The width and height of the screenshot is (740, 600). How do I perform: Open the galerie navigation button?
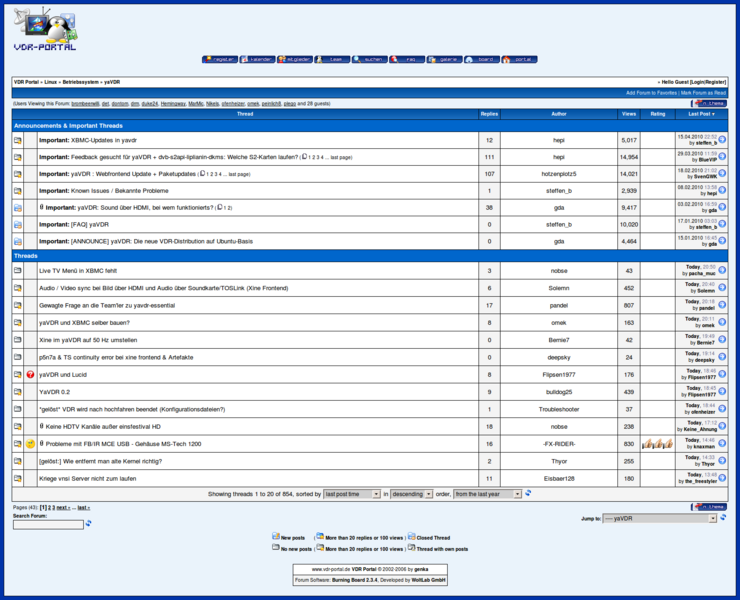[x=445, y=59]
